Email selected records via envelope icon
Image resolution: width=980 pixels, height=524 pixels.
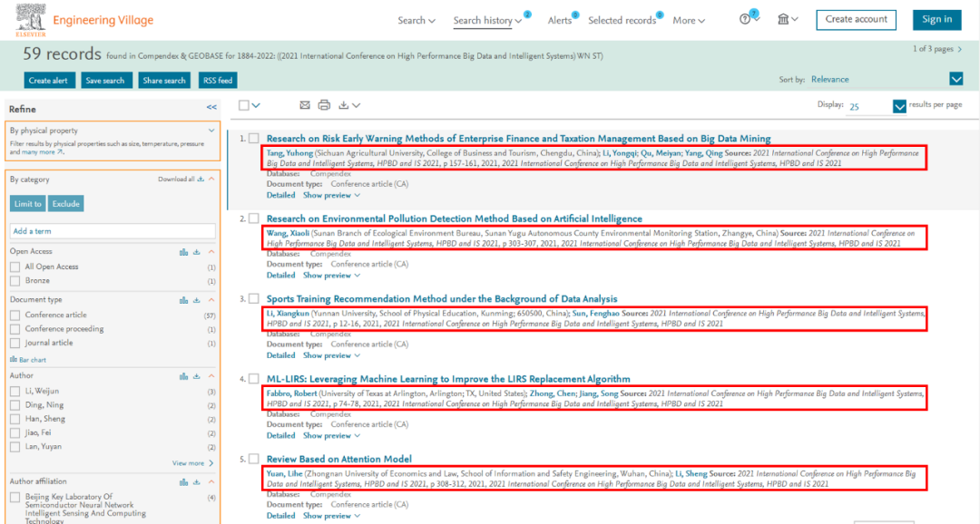tap(304, 105)
